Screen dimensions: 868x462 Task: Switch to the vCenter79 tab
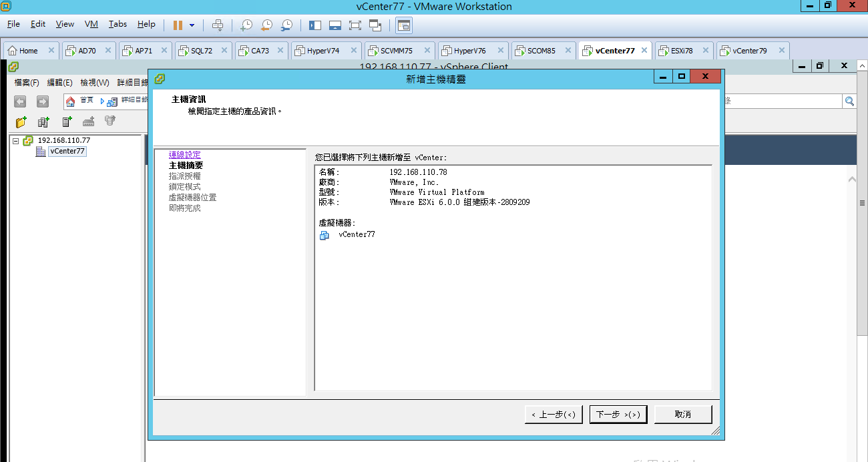click(749, 51)
